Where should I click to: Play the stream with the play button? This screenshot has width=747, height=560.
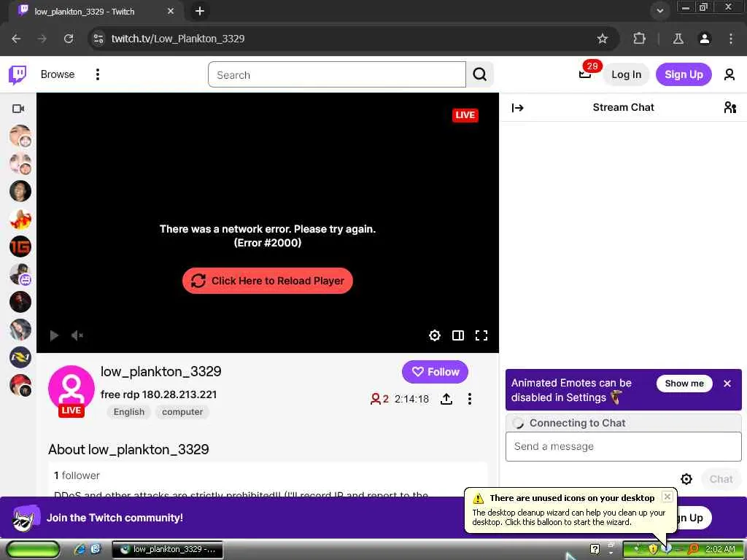click(x=54, y=335)
